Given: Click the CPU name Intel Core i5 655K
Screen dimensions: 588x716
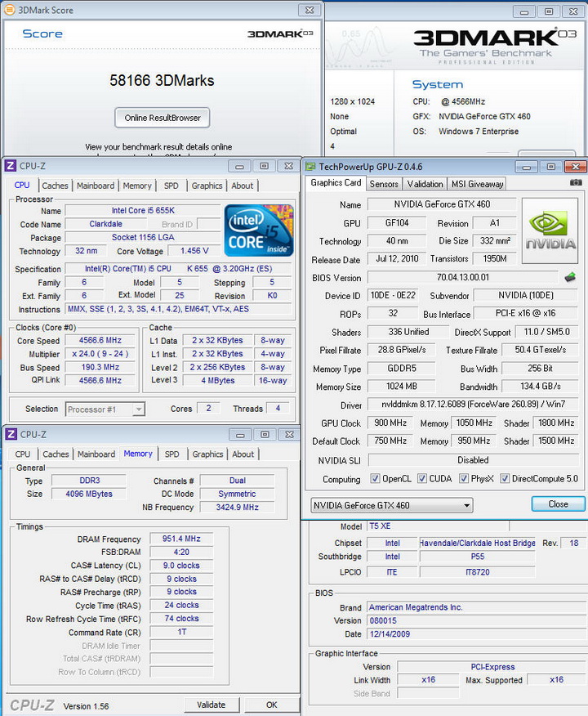Looking at the screenshot, I should coord(143,211).
